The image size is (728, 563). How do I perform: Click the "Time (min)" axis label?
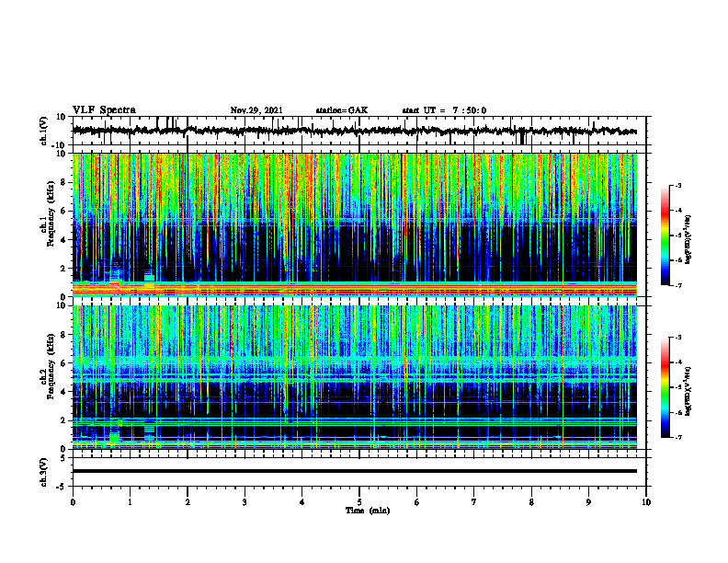pos(368,511)
